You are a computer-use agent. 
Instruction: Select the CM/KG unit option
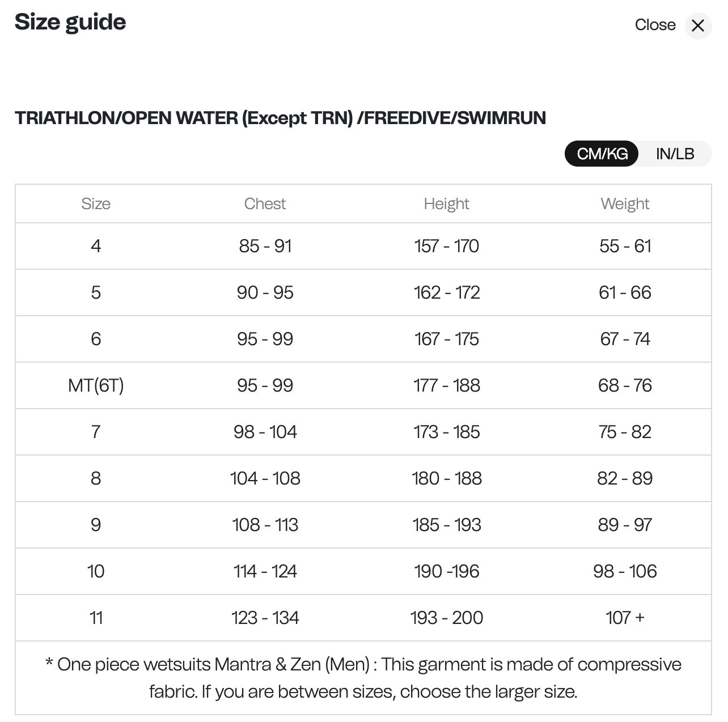coord(602,154)
